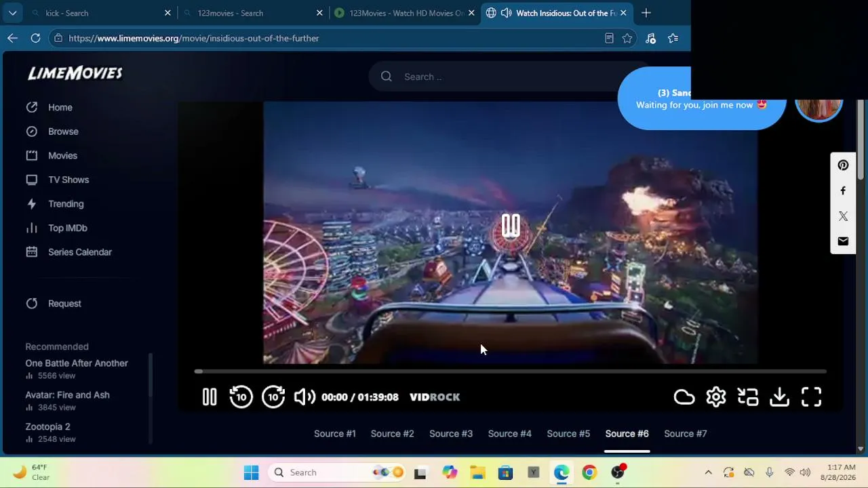Switch to Source #5

coord(568,434)
